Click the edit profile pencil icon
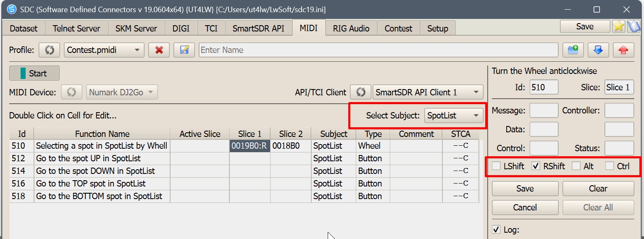The width and height of the screenshot is (644, 239). pos(184,50)
